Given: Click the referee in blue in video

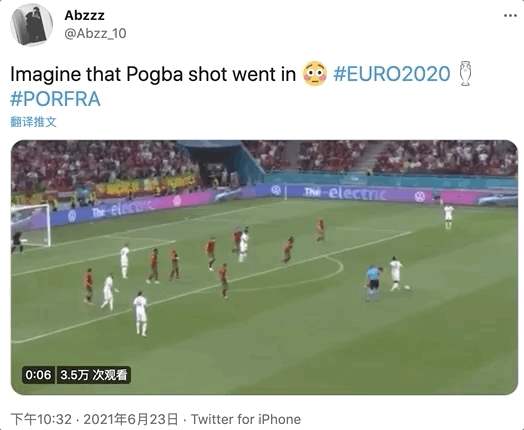Looking at the screenshot, I should 373,282.
